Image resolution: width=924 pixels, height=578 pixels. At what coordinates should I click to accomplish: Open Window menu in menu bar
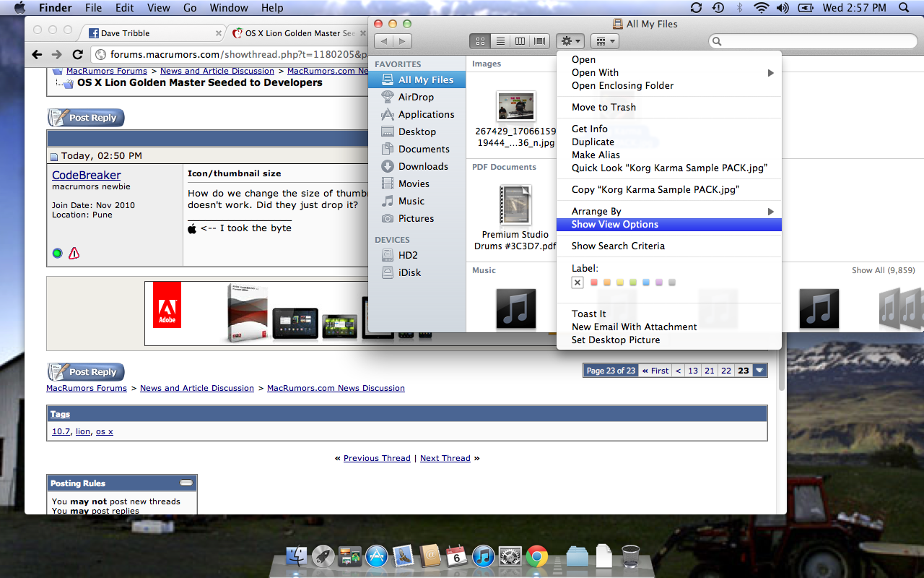228,8
